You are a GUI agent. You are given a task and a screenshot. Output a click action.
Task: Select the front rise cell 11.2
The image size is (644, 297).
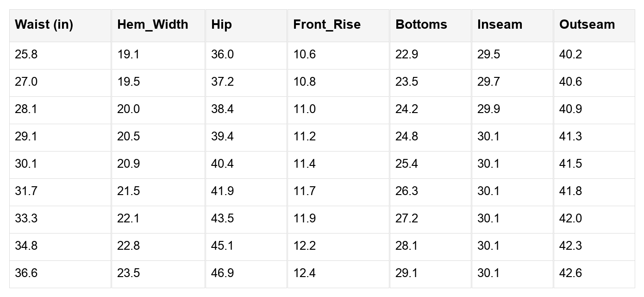(x=305, y=137)
